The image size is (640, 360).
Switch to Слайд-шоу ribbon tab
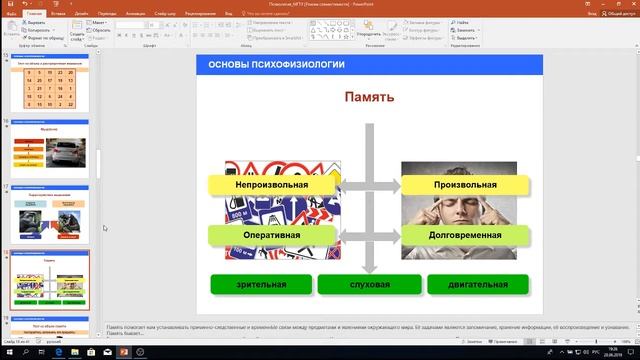165,13
